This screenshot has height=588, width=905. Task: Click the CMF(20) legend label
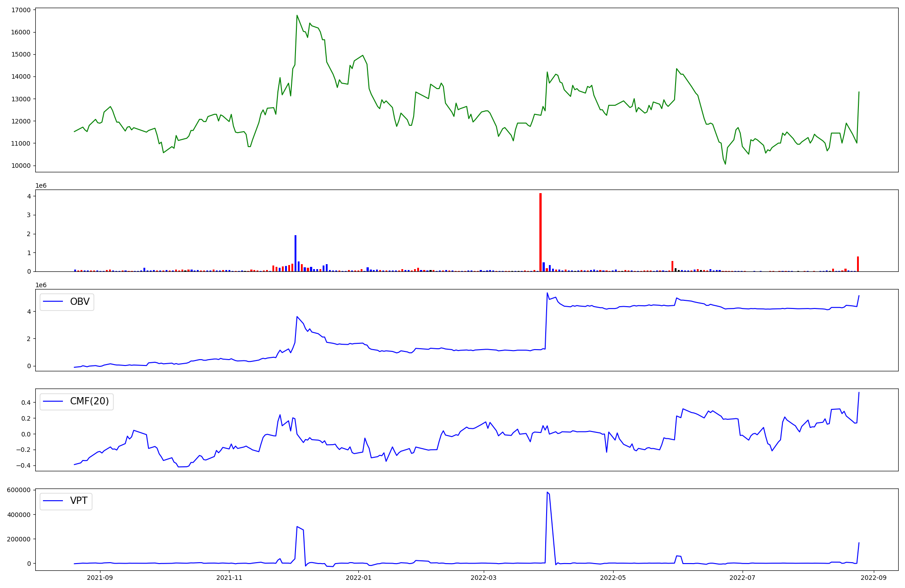89,401
